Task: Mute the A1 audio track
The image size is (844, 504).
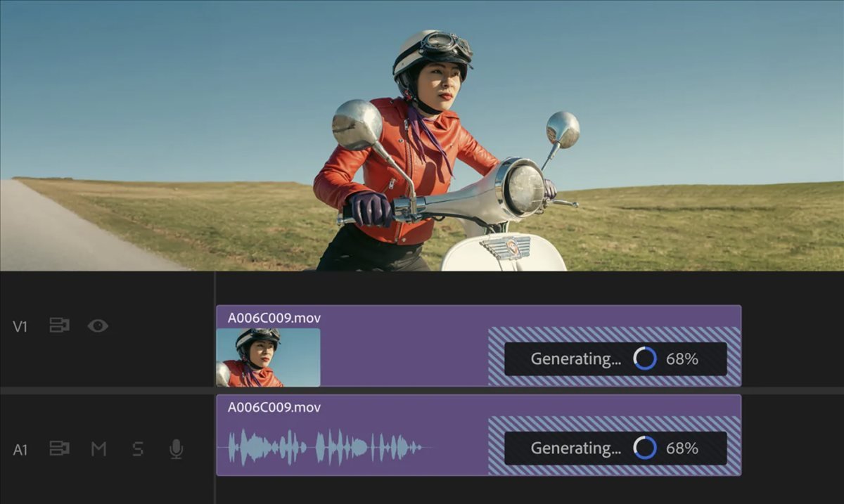Action: (98, 448)
